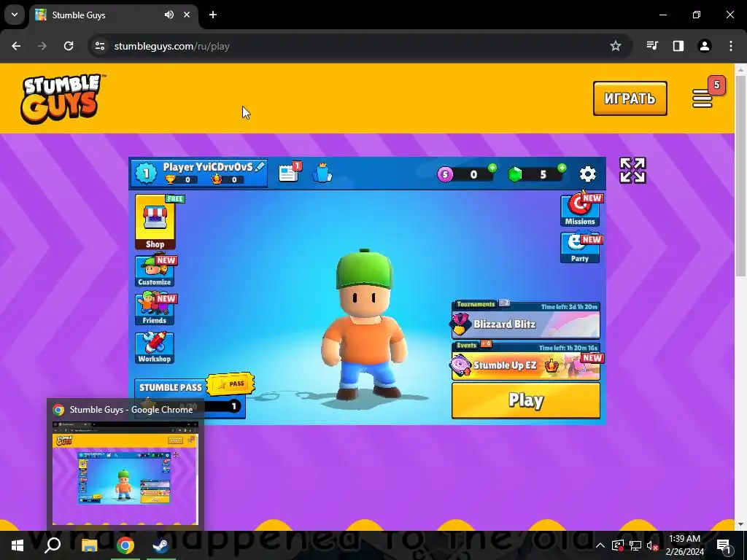Screen dimensions: 747x560
Task: Open Chrome three-dot menu
Action: click(x=731, y=46)
